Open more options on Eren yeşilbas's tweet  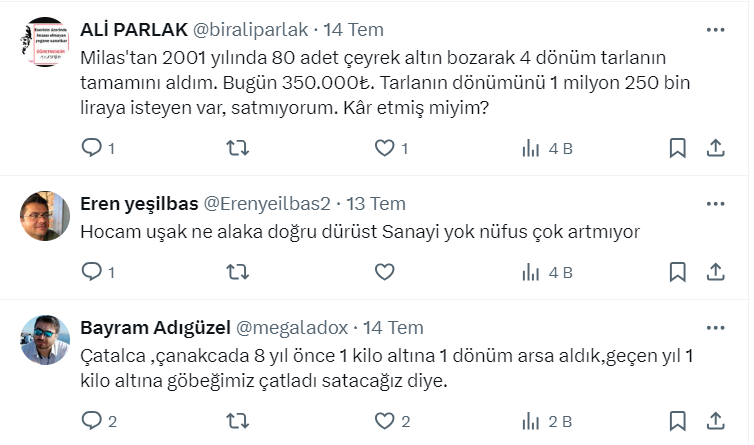pos(715,204)
